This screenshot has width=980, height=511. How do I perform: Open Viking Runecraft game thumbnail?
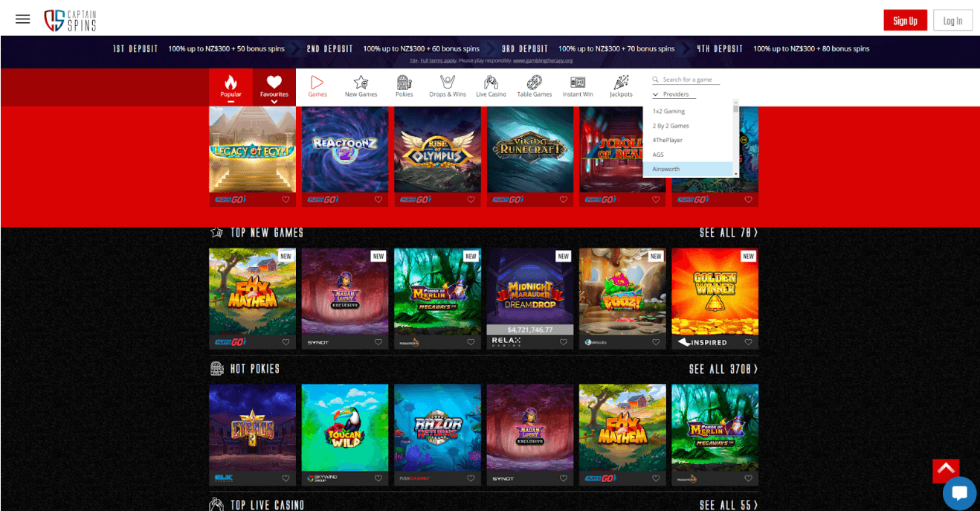pos(530,150)
